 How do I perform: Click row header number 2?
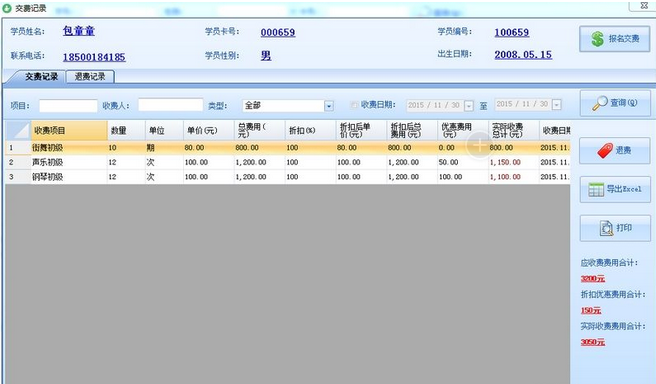18,162
